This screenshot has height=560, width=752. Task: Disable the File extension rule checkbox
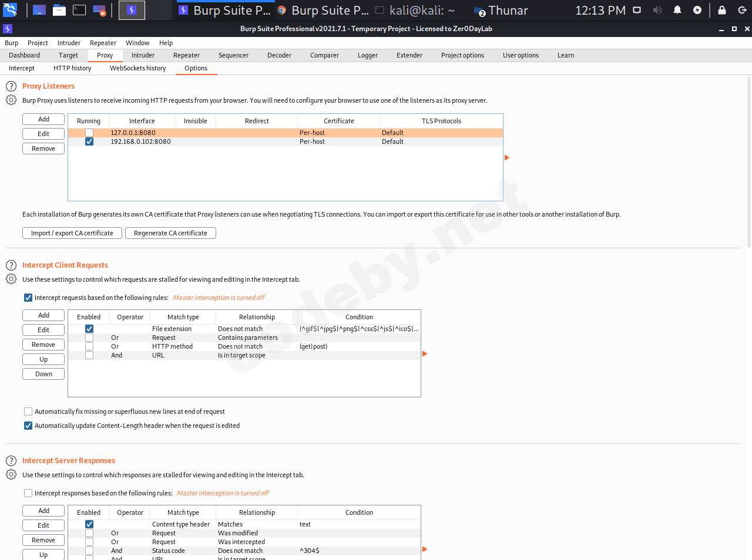89,329
